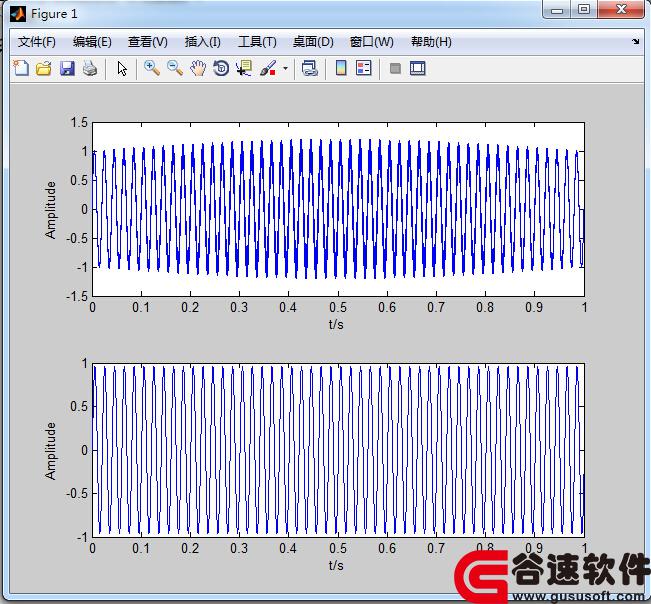Click the upper plot's t/s axis label
Image resolution: width=651 pixels, height=604 pixels.
(336, 324)
